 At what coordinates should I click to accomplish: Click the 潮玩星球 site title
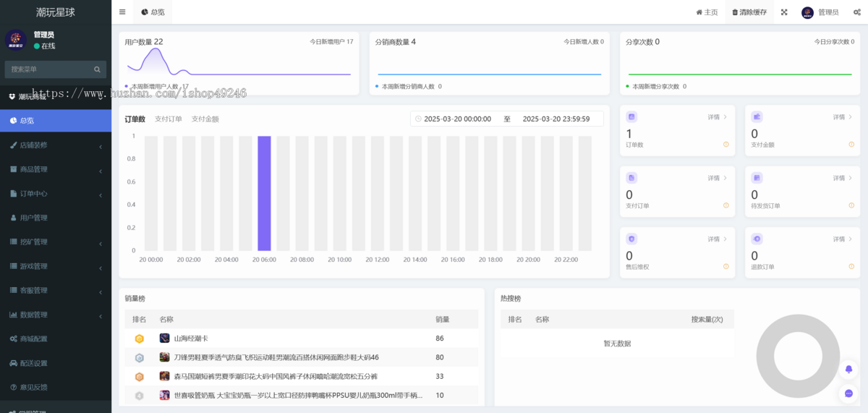pos(56,12)
